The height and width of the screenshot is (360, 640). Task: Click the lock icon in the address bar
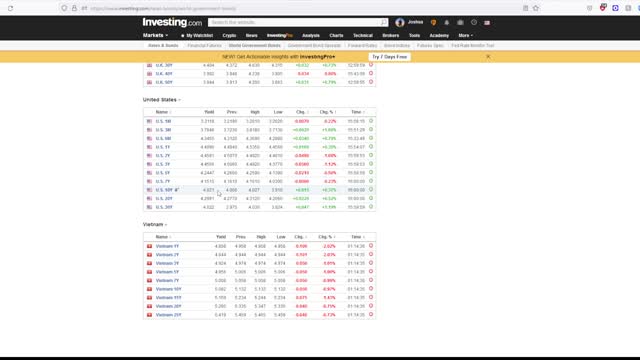[x=74, y=8]
